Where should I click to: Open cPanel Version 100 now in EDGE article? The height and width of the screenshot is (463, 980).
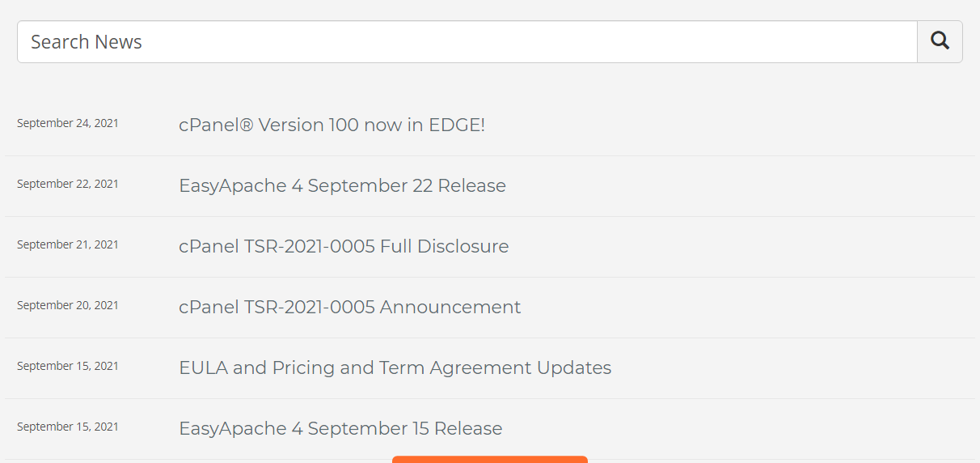[x=332, y=125]
